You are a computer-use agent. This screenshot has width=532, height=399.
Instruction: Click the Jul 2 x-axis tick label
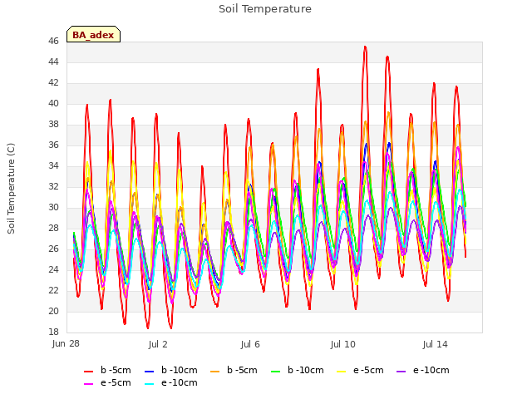click(158, 344)
